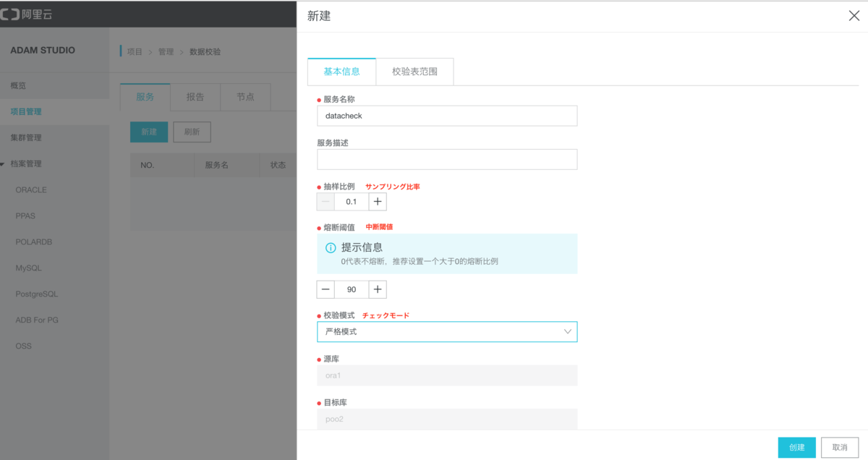The height and width of the screenshot is (460, 868).
Task: Open OSS under 档案管理
Action: click(24, 346)
